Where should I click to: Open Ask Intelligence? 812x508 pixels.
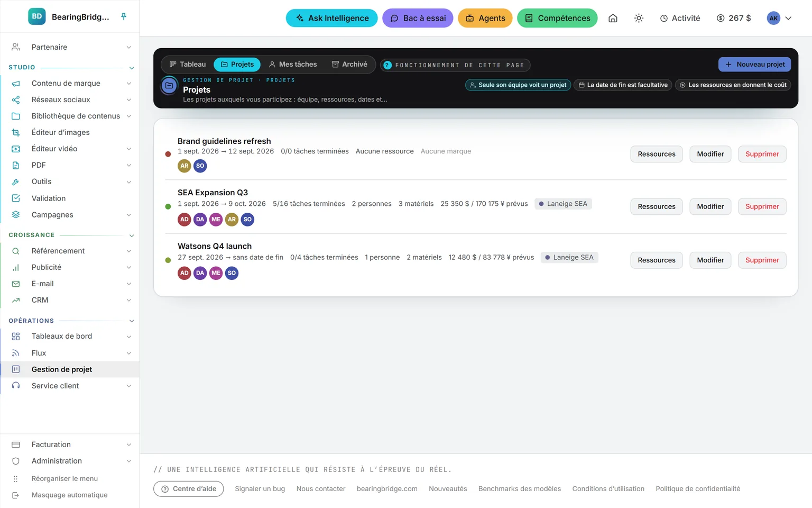(x=332, y=18)
